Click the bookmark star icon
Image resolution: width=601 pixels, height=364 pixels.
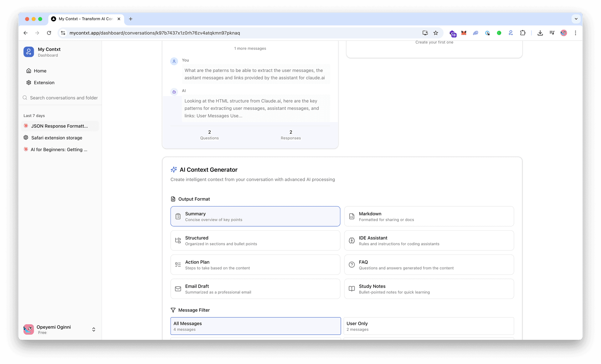[x=435, y=33]
